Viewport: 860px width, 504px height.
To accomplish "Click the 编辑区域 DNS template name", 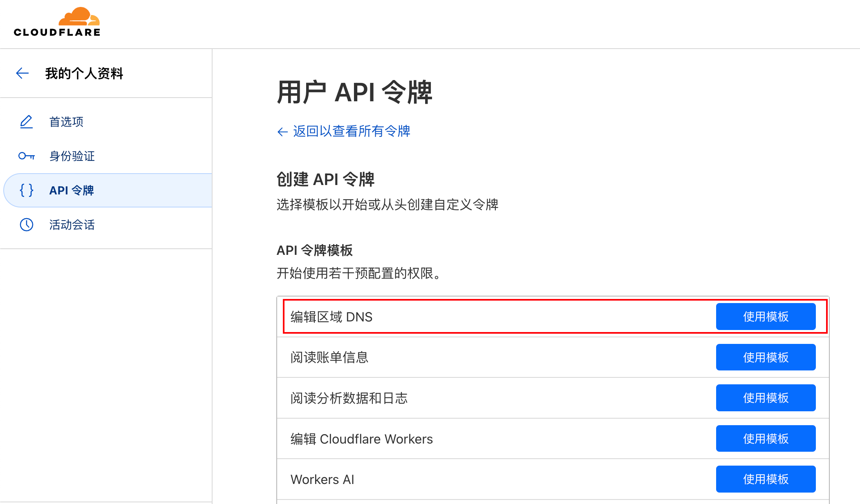I will [331, 317].
